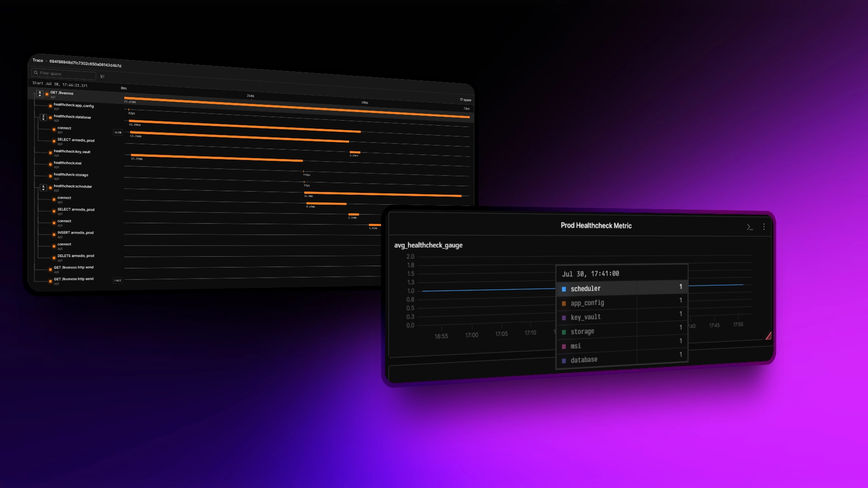Click the 71.61ms GET /liveness duration bar

[x=297, y=107]
